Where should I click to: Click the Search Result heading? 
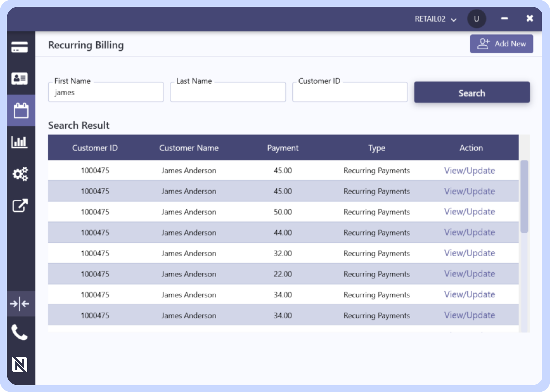tap(79, 125)
